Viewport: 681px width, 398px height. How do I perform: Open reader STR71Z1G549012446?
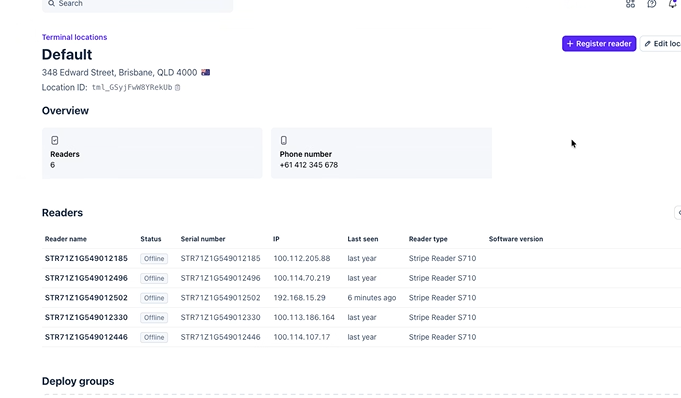click(x=86, y=337)
